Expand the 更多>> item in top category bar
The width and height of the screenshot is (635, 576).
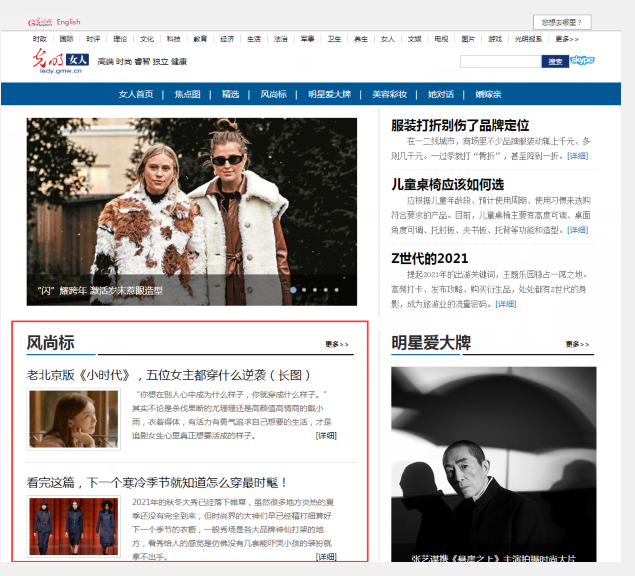coord(567,39)
